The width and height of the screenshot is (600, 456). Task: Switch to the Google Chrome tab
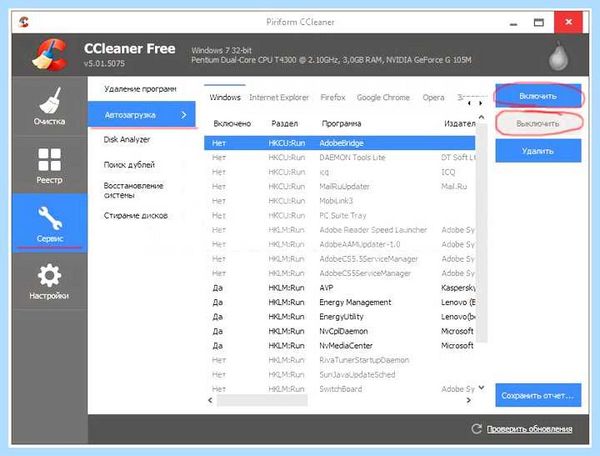[383, 98]
